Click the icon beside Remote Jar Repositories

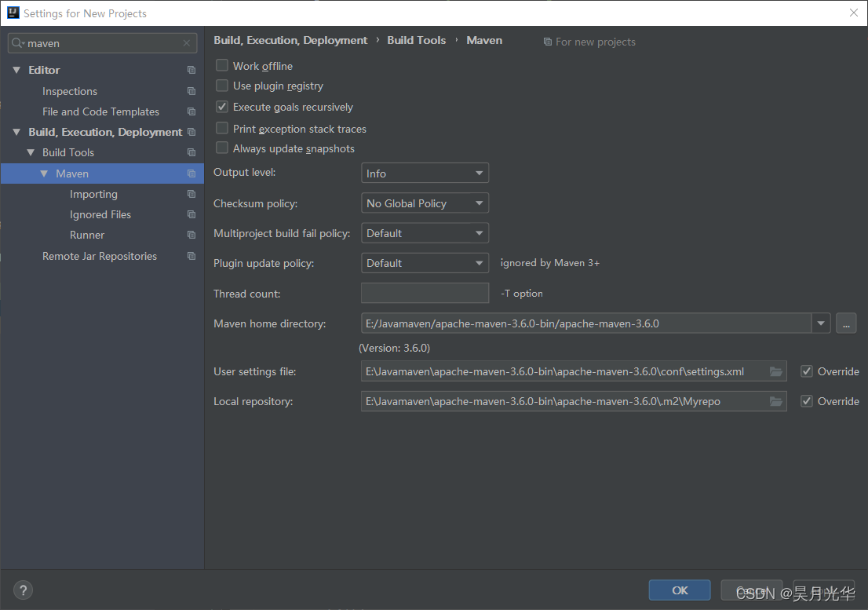click(191, 256)
